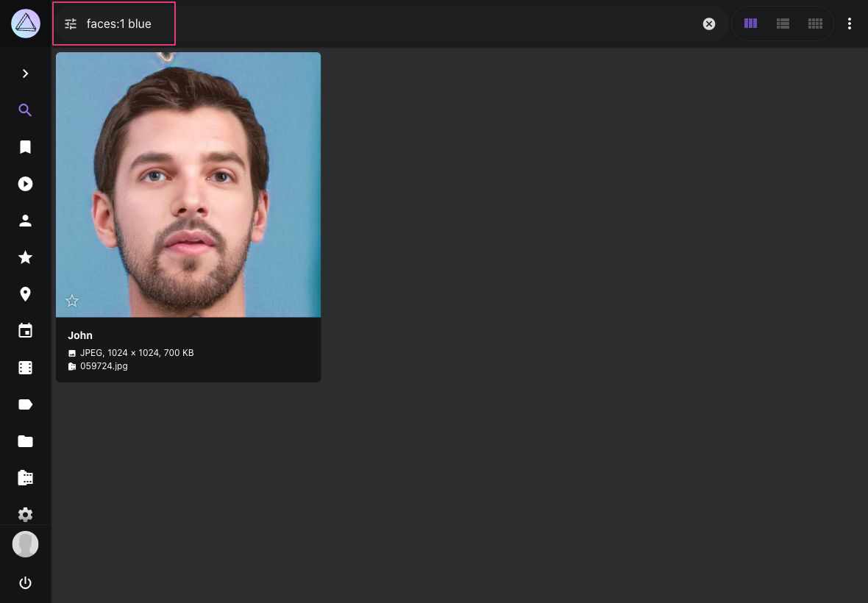Image resolution: width=868 pixels, height=603 pixels.
Task: Switch to list view layout
Action: coord(783,24)
